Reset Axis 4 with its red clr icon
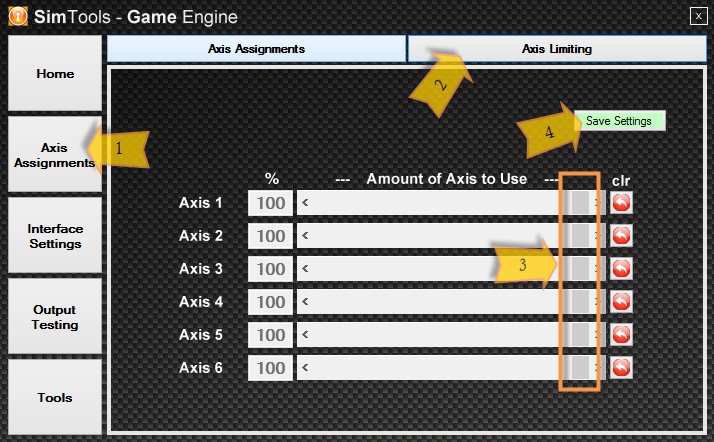The width and height of the screenshot is (714, 442). point(621,301)
